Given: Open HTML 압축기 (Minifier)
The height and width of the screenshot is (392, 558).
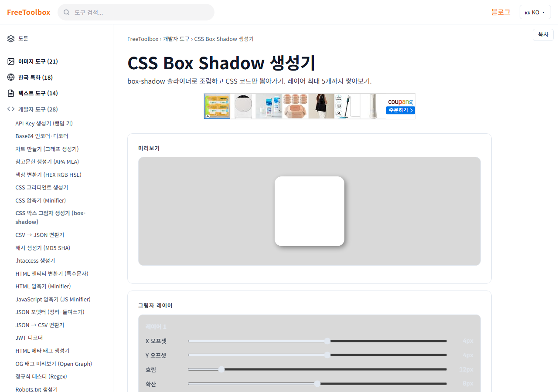Looking at the screenshot, I should (x=43, y=286).
